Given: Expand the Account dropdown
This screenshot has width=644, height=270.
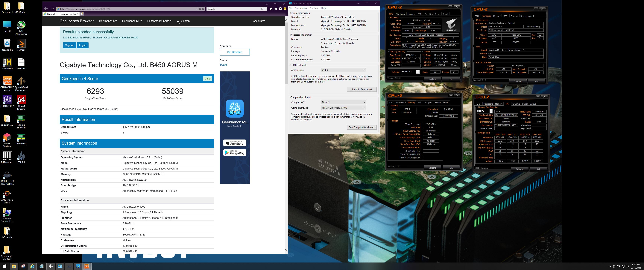Looking at the screenshot, I should [259, 21].
